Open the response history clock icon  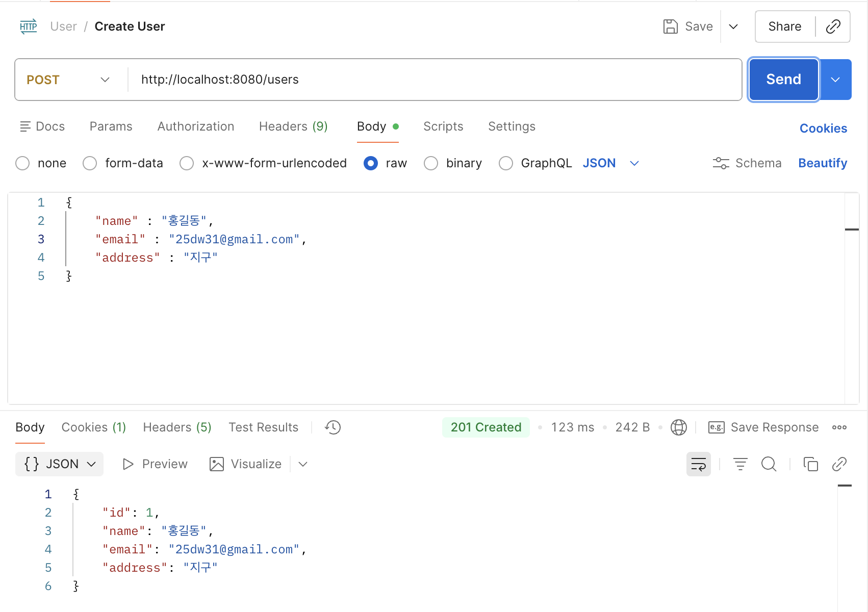click(333, 427)
